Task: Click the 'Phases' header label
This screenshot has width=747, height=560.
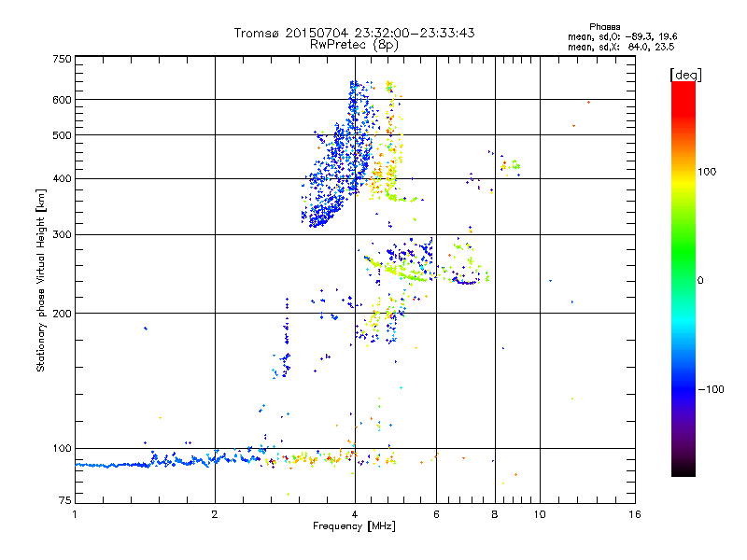Action: pos(604,27)
